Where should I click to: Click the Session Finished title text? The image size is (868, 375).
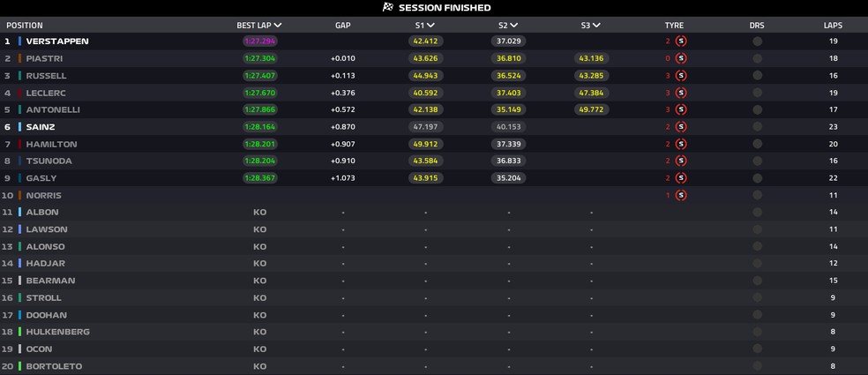pyautogui.click(x=445, y=8)
